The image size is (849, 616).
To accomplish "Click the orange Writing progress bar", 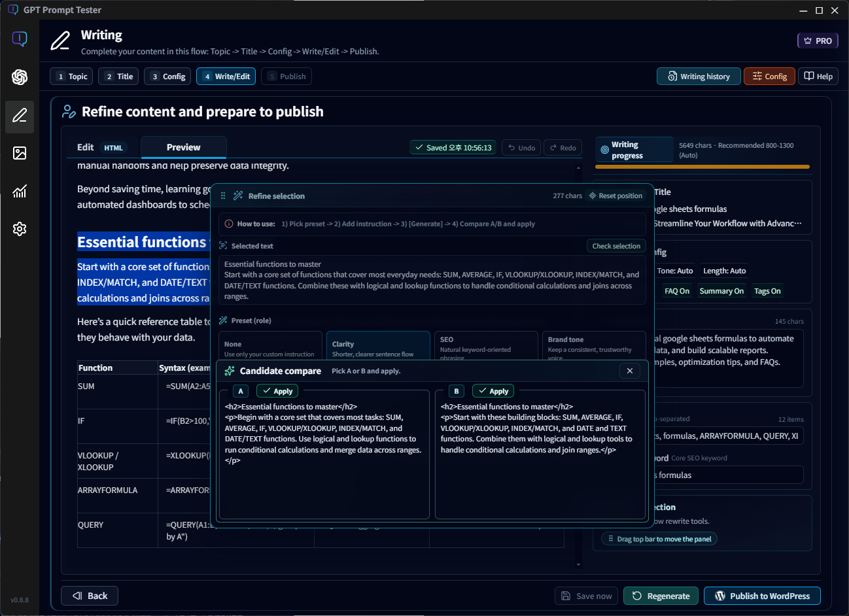I will point(702,167).
